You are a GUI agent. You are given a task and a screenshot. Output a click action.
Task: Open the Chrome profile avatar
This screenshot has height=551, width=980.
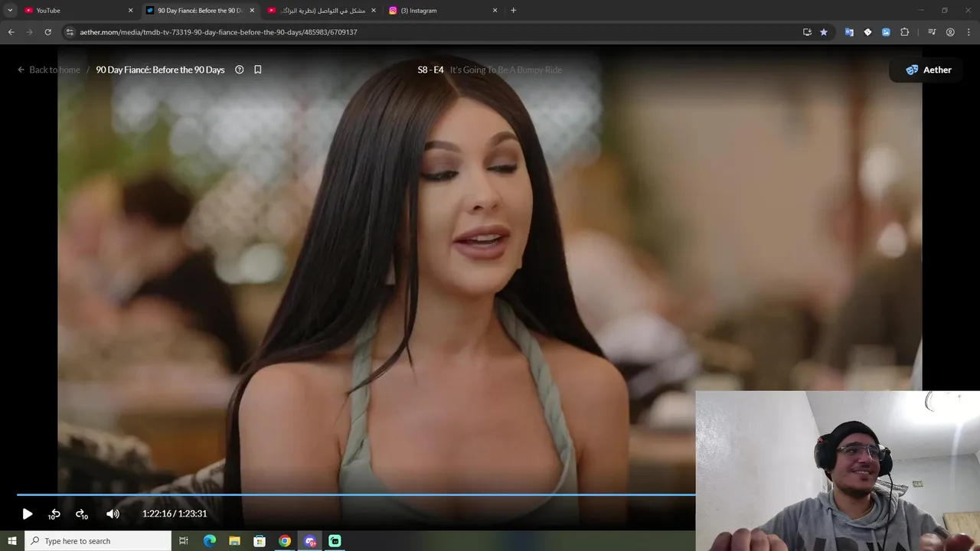pyautogui.click(x=950, y=32)
